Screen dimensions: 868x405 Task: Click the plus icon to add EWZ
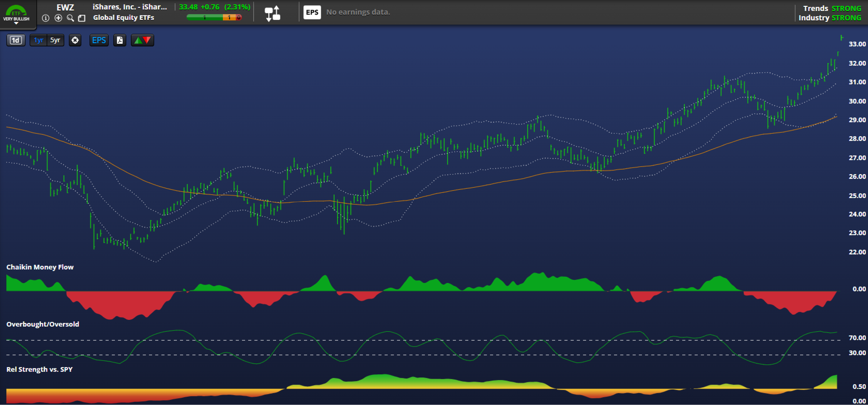(x=58, y=18)
